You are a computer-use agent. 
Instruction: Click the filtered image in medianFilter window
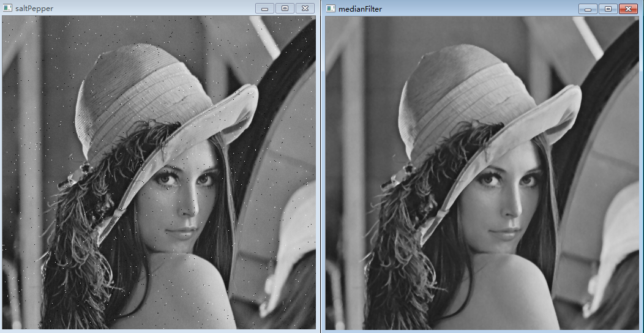click(x=482, y=173)
